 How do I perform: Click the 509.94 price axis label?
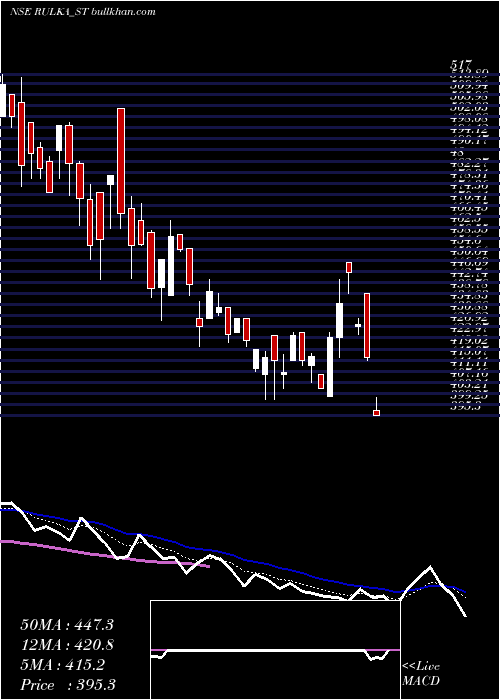(x=469, y=85)
